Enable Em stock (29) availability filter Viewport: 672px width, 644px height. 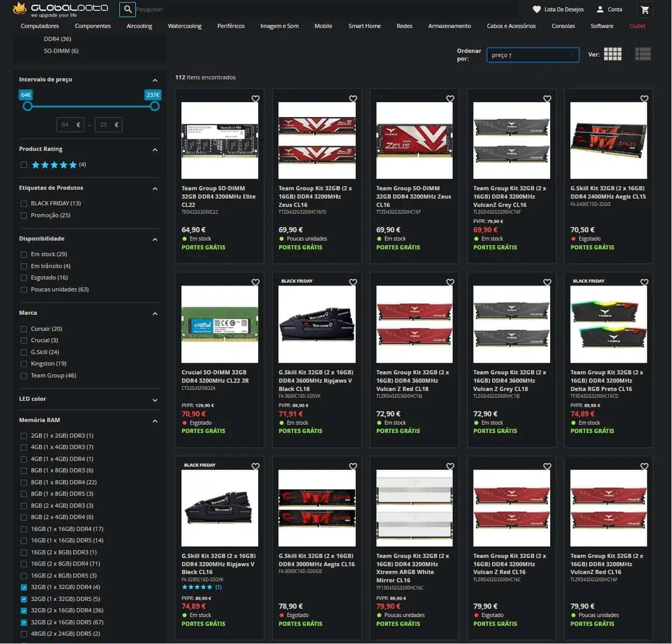[x=24, y=254]
